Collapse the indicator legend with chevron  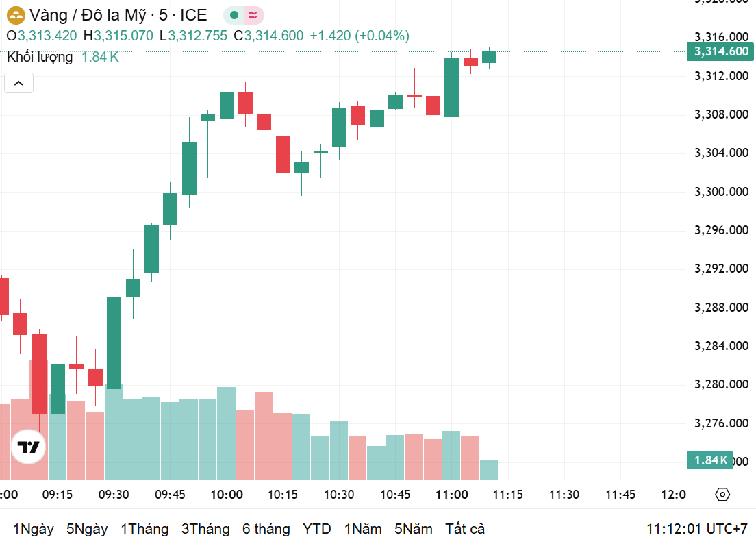pyautogui.click(x=18, y=83)
